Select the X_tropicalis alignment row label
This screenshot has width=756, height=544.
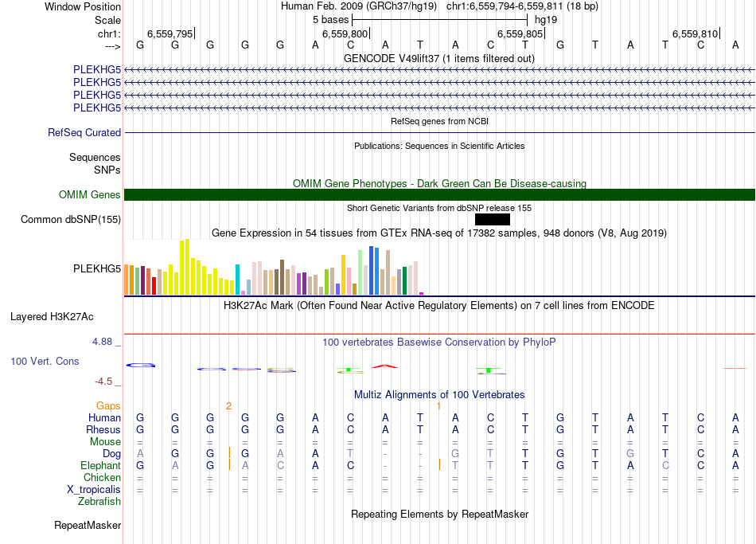pyautogui.click(x=94, y=490)
